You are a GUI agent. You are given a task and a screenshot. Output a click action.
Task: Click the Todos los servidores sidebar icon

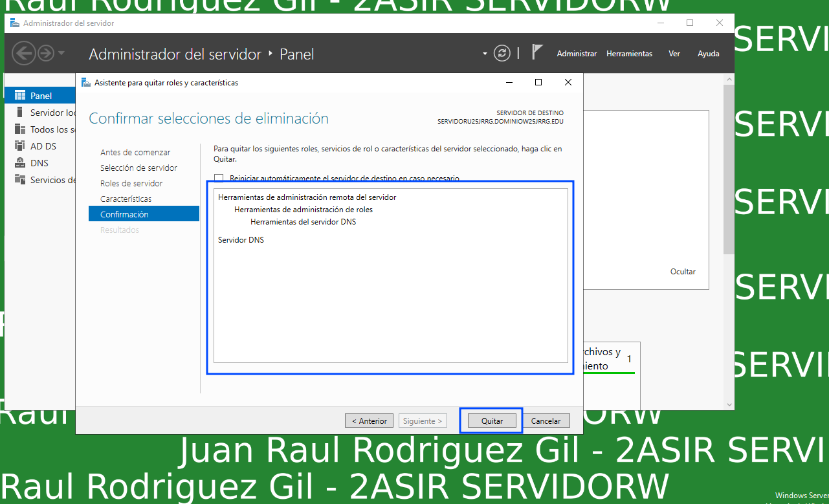pos(19,129)
